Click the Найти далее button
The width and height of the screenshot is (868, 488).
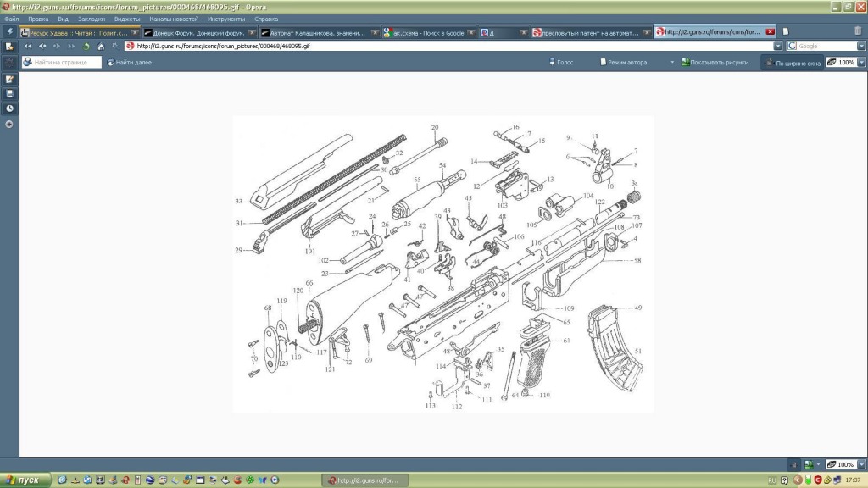click(x=130, y=63)
